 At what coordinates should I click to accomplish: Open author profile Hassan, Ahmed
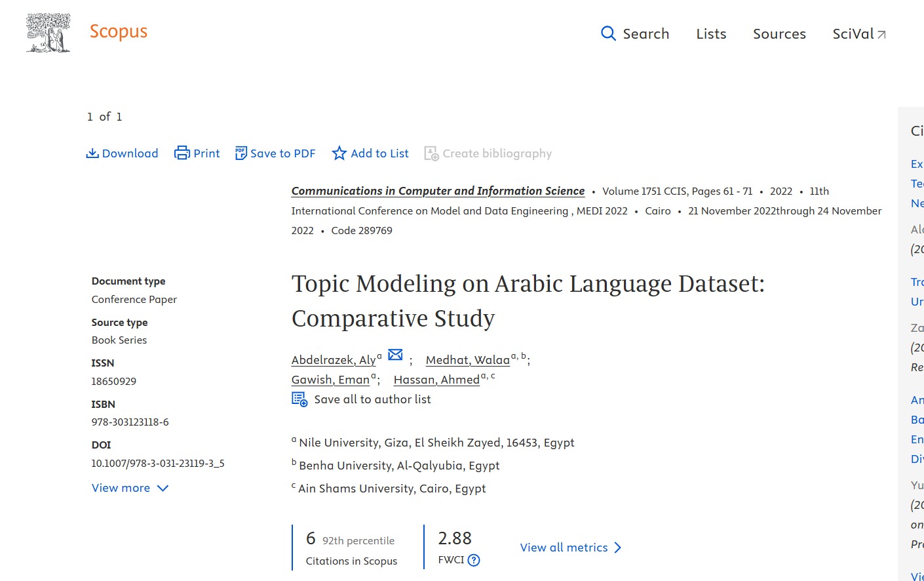tap(436, 380)
